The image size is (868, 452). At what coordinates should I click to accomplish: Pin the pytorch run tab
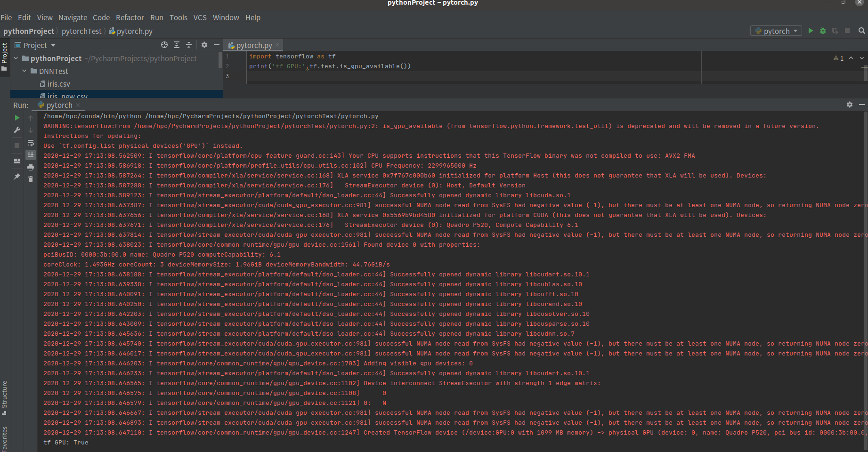(x=17, y=177)
